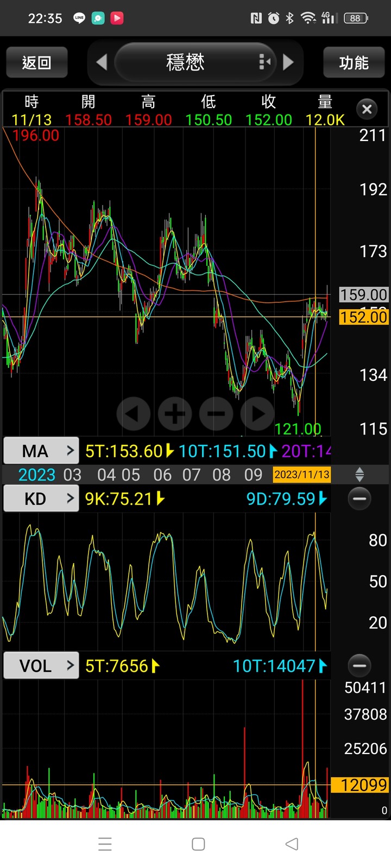391x868 pixels.
Task: Go to next stock with right arrow
Action: (x=288, y=62)
